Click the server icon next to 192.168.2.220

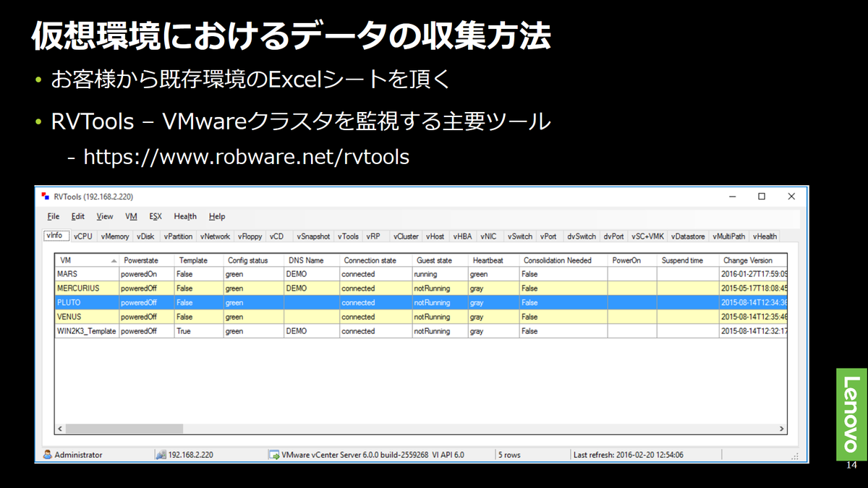(x=161, y=455)
